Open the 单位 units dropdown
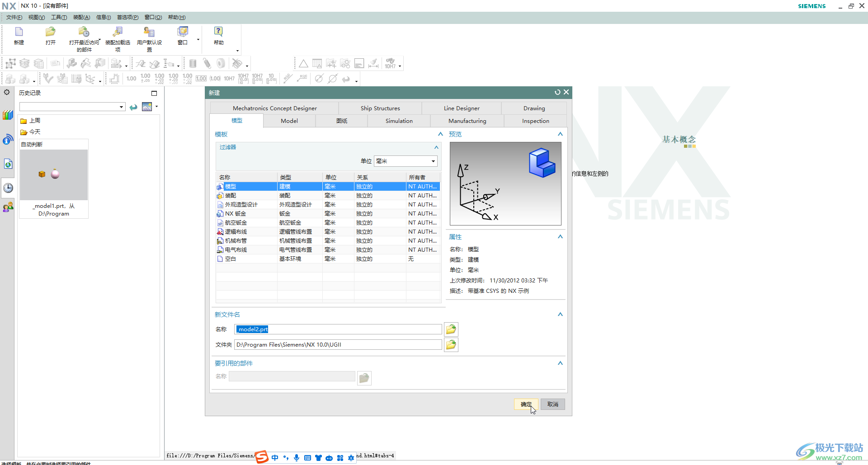The height and width of the screenshot is (465, 868). [x=433, y=161]
